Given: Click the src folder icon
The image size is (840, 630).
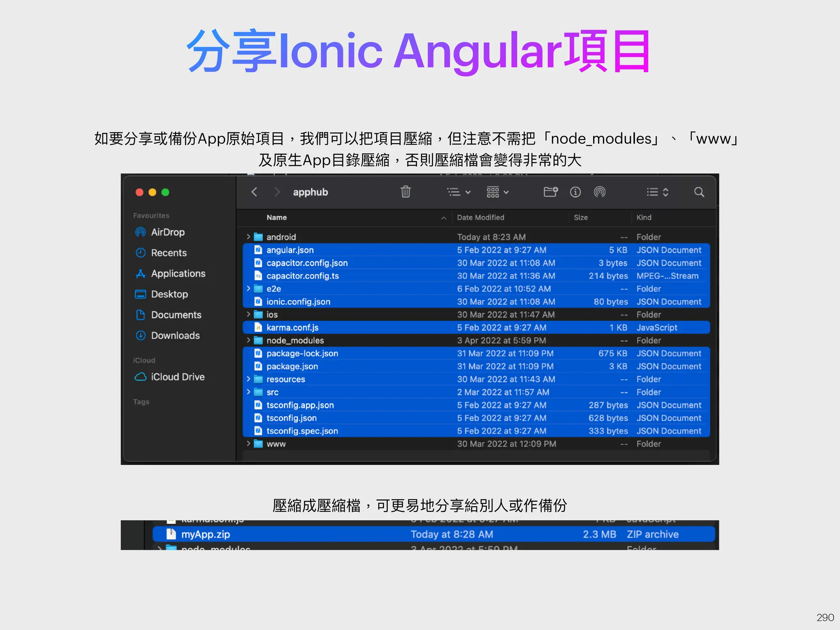Looking at the screenshot, I should (258, 392).
